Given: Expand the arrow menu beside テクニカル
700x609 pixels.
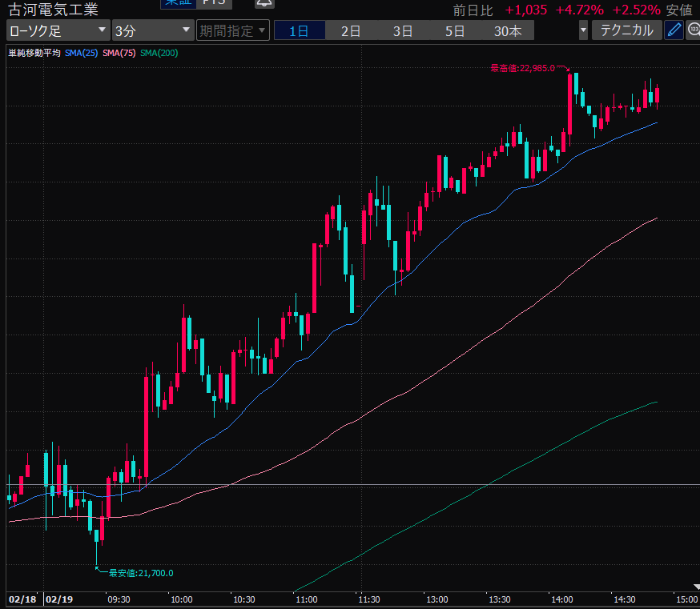Looking at the screenshot, I should [582, 31].
